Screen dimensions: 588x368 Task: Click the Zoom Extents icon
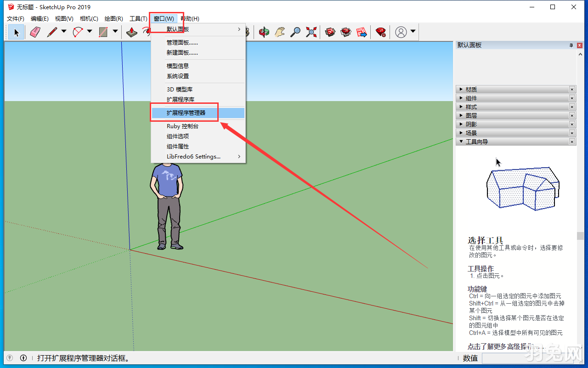point(311,32)
